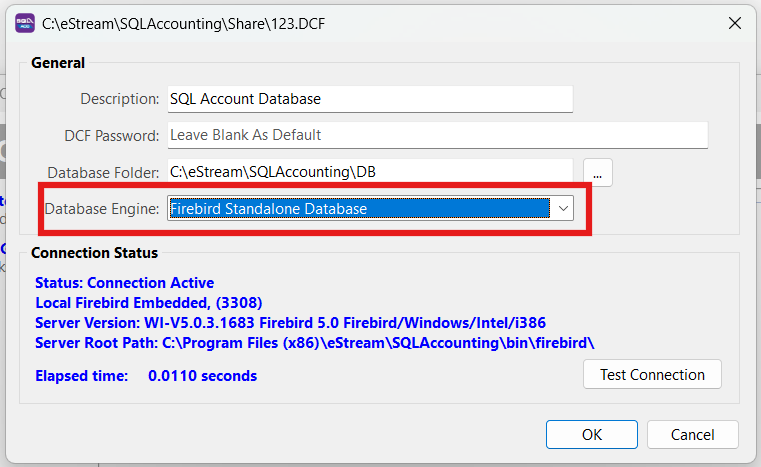Screen dimensions: 761x467
Task: Click the Database Engine label
Action: 101,209
